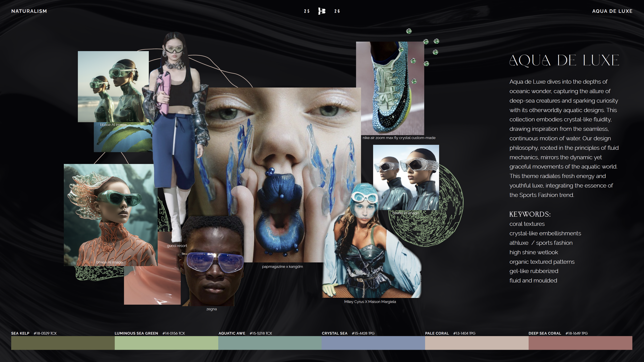This screenshot has width=644, height=362.
Task: Click the 'coral textures' keyword
Action: 527,224
